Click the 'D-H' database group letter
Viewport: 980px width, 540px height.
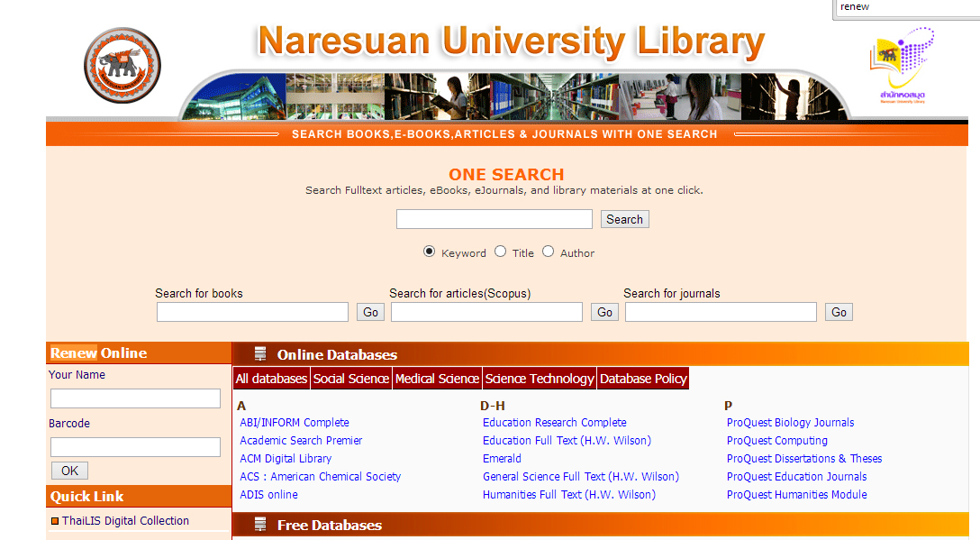point(493,406)
